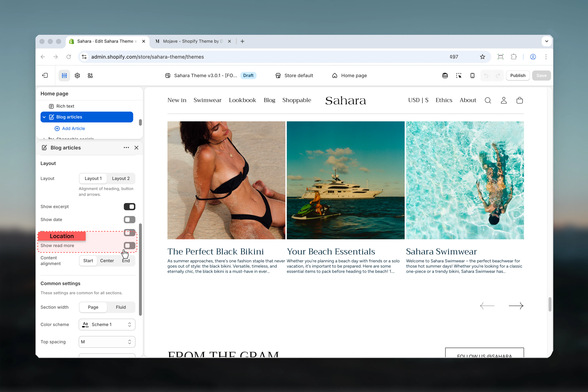Activate the inspector selection icon
Image resolution: width=588 pixels, height=392 pixels.
[459, 75]
